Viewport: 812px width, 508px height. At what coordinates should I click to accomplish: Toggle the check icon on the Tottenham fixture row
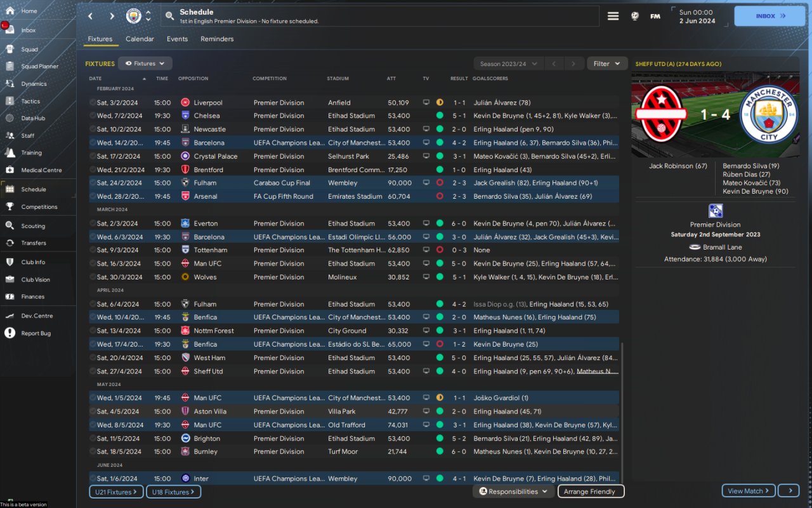[x=93, y=250]
